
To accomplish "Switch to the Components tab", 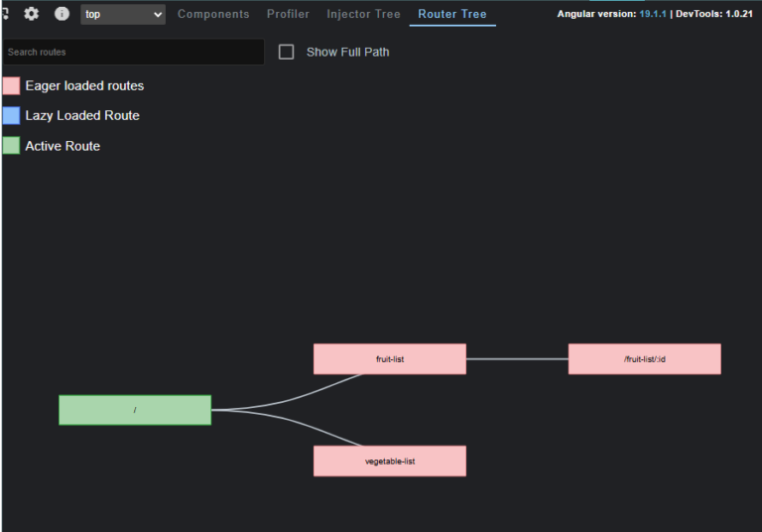I will point(213,14).
